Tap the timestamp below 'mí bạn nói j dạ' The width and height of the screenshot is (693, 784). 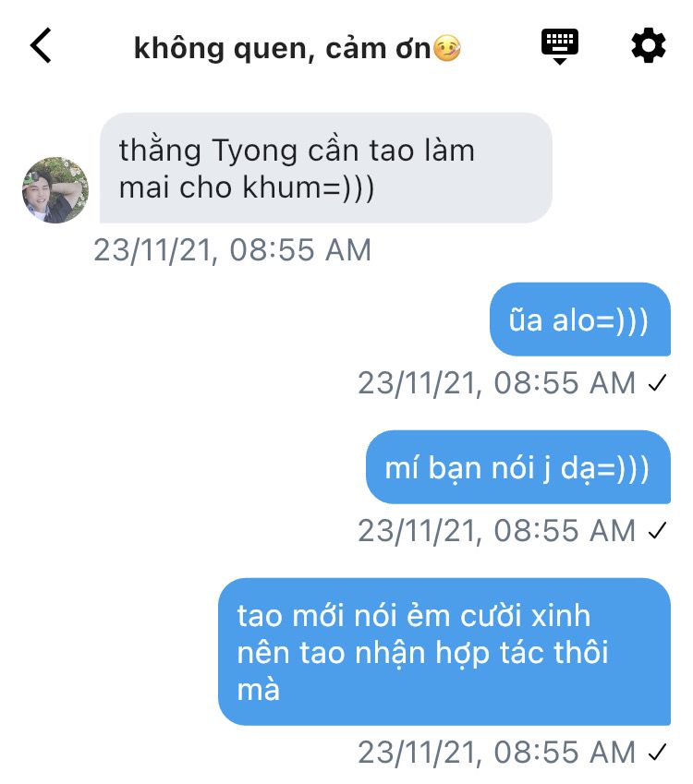pyautogui.click(x=496, y=531)
